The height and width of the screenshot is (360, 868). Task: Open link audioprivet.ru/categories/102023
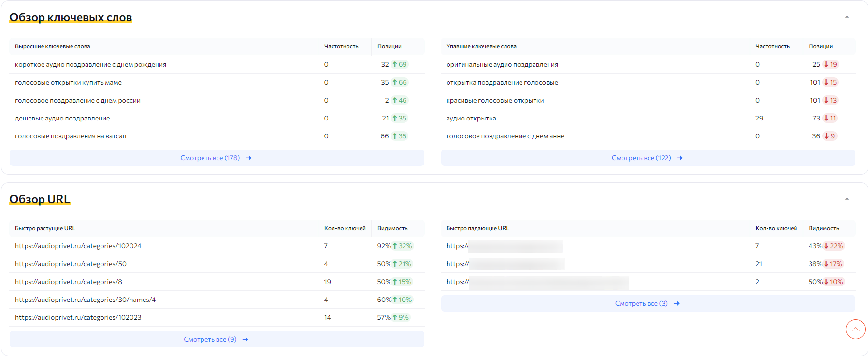pos(78,317)
